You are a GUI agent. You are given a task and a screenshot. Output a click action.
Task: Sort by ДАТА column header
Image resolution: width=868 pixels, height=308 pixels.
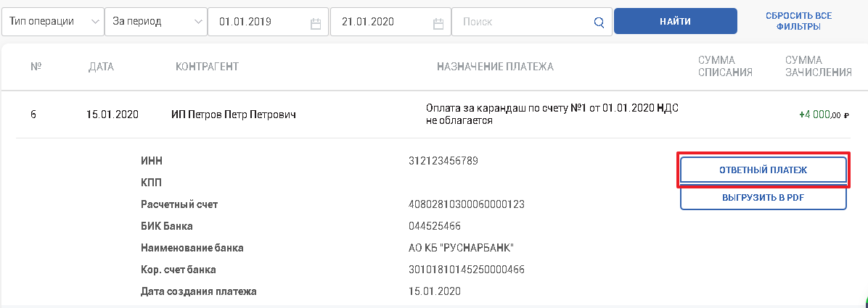[x=101, y=67]
